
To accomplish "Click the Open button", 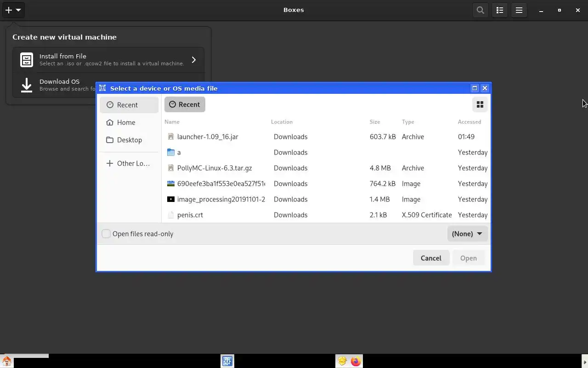I will pyautogui.click(x=469, y=258).
